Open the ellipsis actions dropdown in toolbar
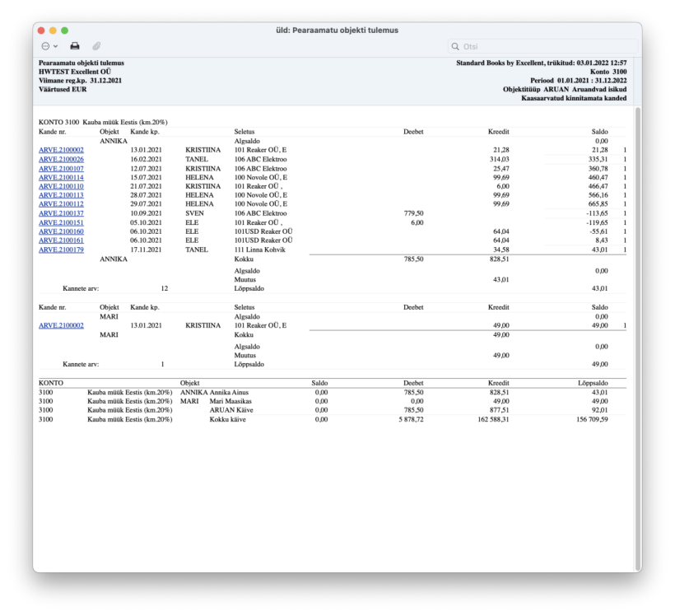The height and width of the screenshot is (616, 675). [x=49, y=46]
